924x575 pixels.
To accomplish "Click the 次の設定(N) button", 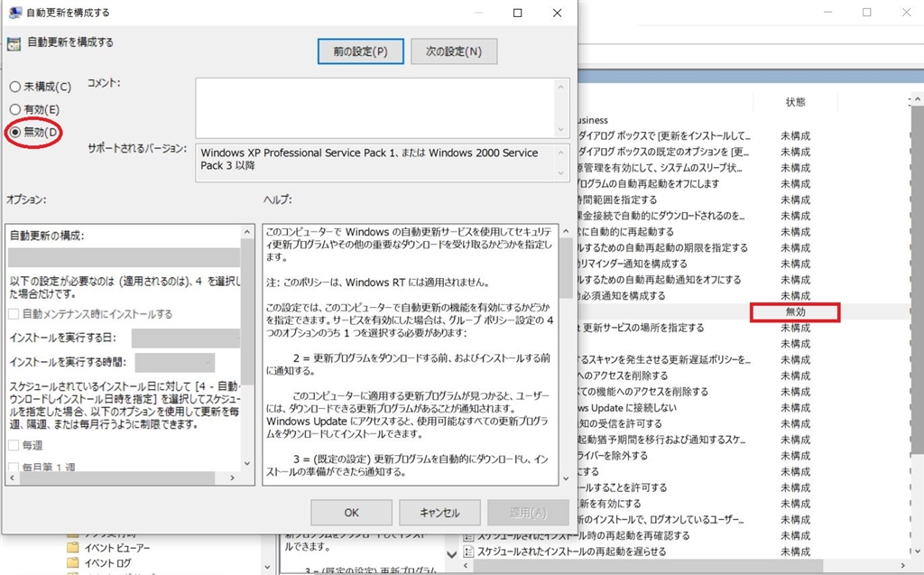I will [454, 51].
